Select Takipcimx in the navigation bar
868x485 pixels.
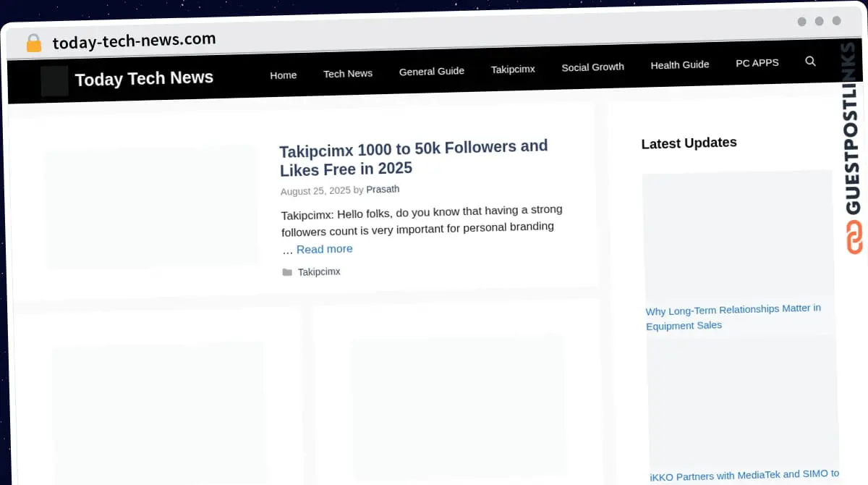513,69
